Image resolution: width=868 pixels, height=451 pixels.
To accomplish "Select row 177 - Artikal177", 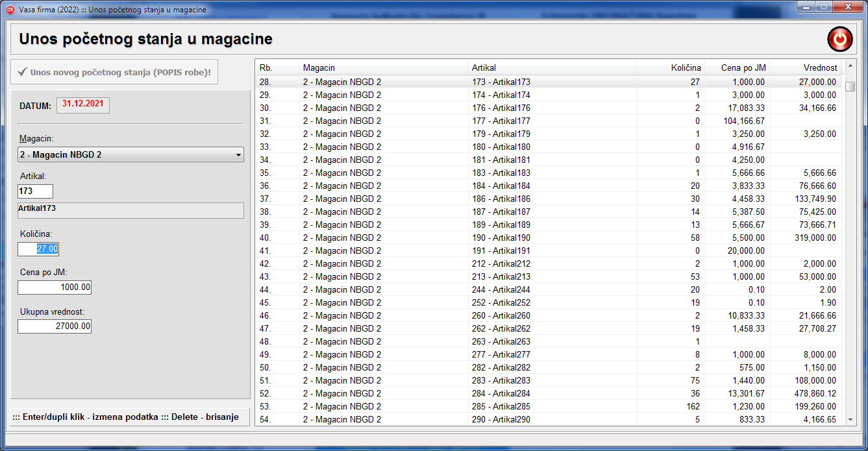I will [x=549, y=121].
